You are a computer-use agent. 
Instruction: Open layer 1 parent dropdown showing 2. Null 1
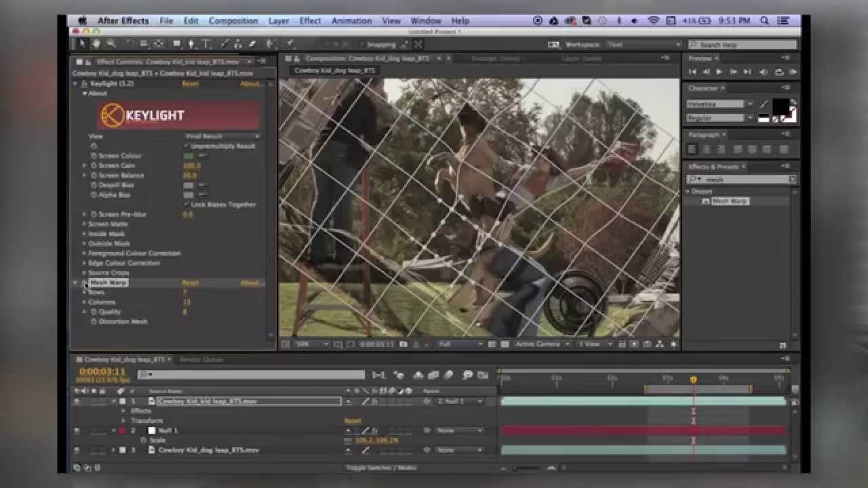[460, 401]
